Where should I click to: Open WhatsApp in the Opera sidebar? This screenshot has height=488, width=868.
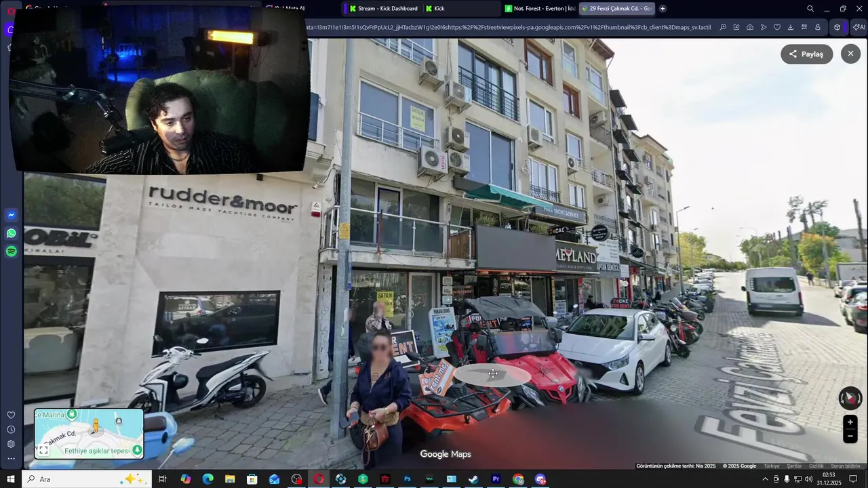[x=11, y=233]
